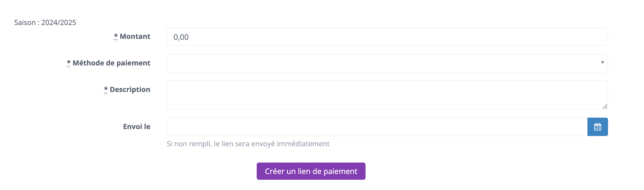The image size is (644, 190).
Task: Click inside the Description text area
Action: pos(387,95)
